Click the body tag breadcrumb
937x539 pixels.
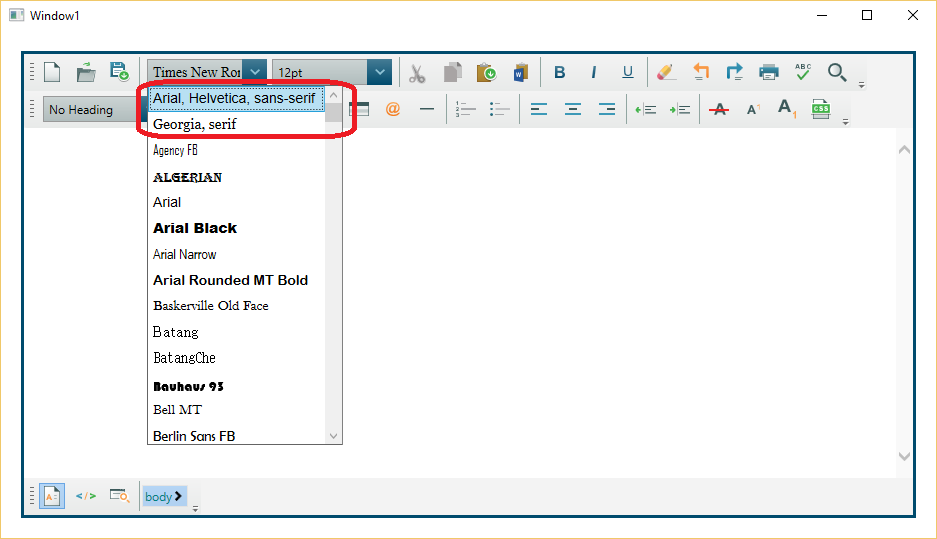pos(164,496)
